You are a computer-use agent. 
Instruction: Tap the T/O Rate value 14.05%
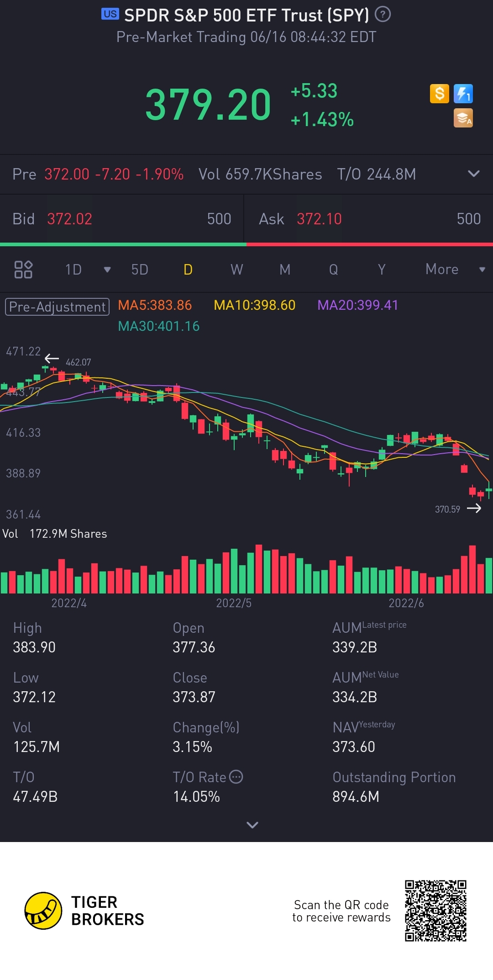pyautogui.click(x=196, y=796)
